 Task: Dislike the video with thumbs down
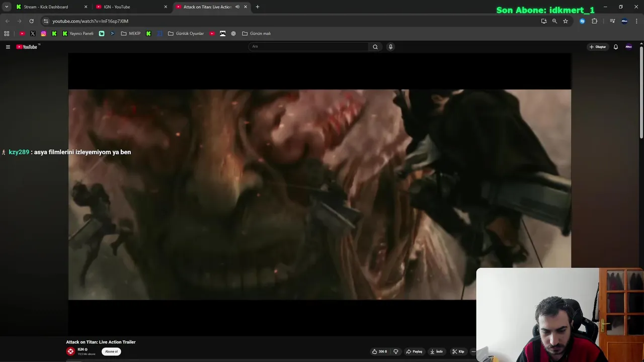pos(396,351)
